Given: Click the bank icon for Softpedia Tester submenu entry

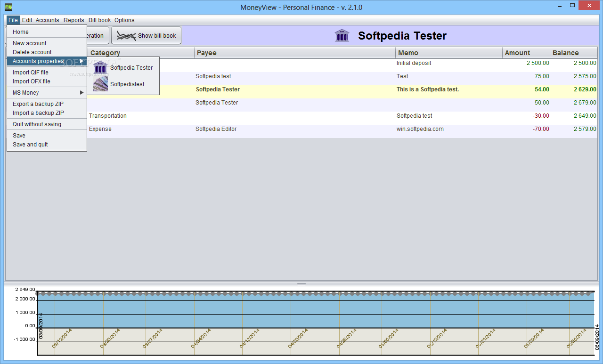Looking at the screenshot, I should pyautogui.click(x=100, y=67).
